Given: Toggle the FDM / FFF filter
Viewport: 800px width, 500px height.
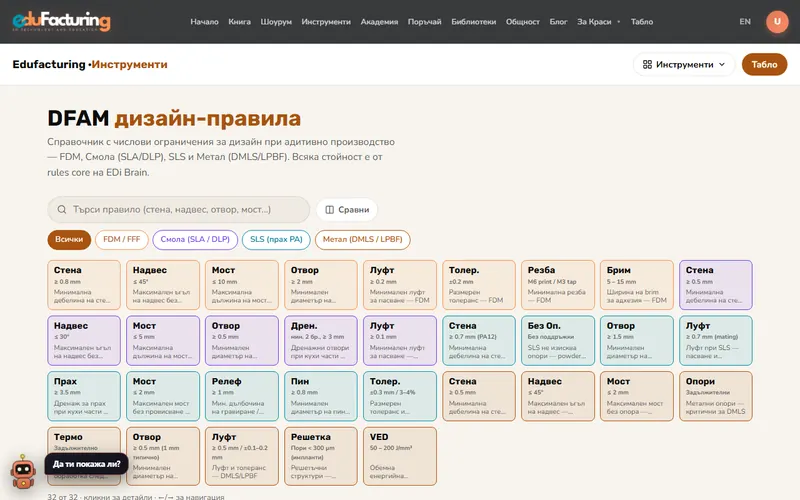Looking at the screenshot, I should pos(121,239).
